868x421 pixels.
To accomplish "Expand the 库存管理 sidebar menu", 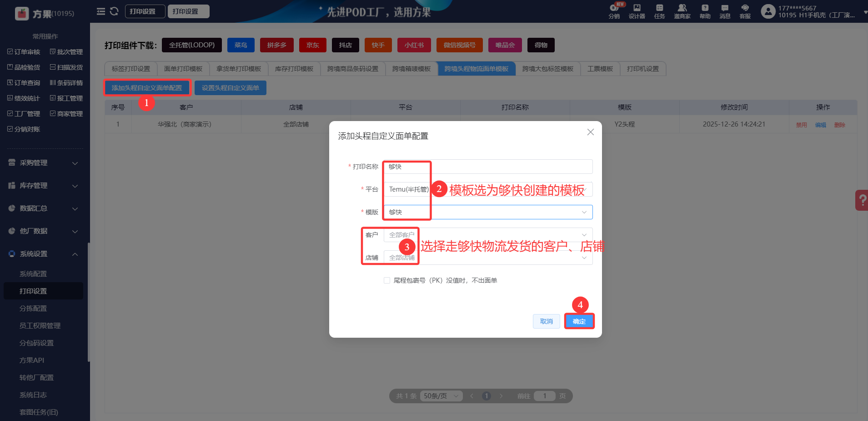I will [x=43, y=186].
